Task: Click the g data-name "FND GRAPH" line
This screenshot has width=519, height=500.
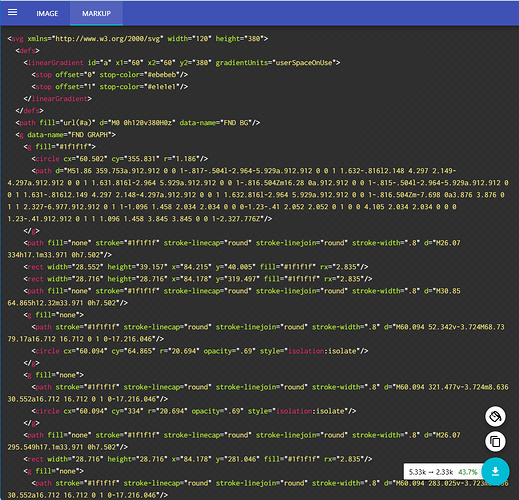Action: click(65, 135)
